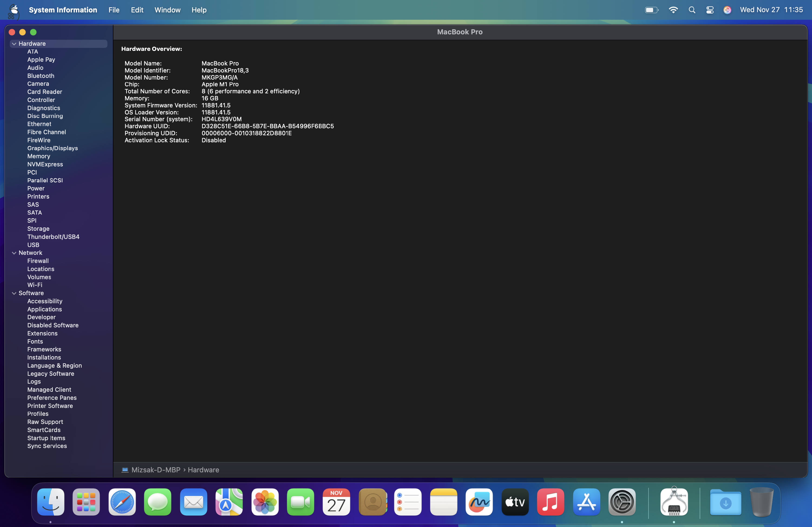Screen dimensions: 812x527
Task: Click Mizsak-D-MBP in the path bar
Action: 156,470
